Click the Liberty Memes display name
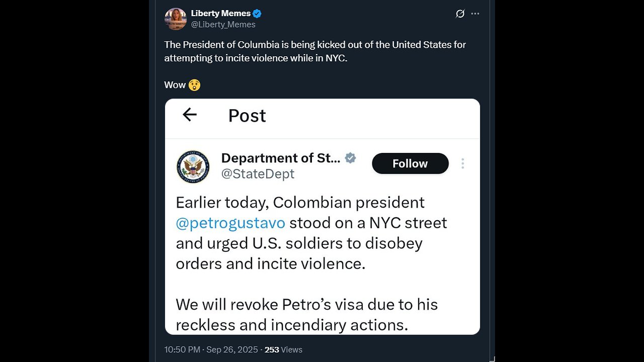 tap(220, 14)
